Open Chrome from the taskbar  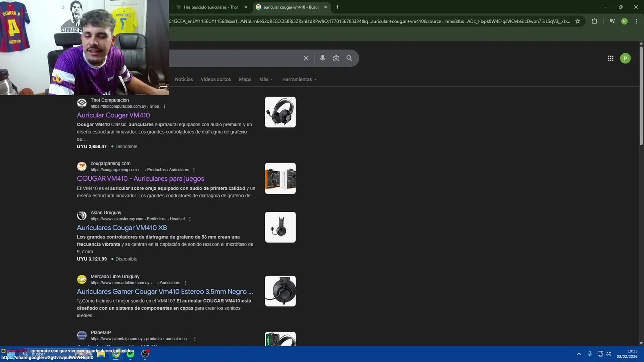tap(116, 354)
